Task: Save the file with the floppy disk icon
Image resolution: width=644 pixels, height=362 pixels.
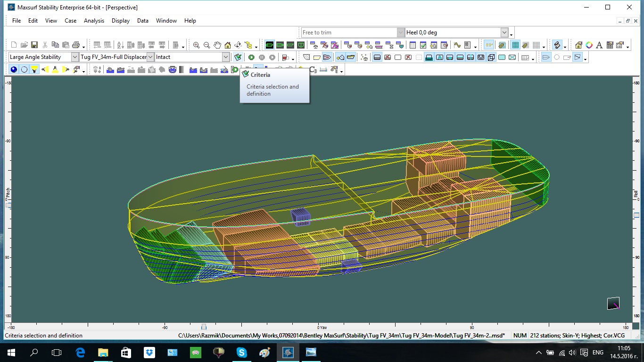Action: coord(34,45)
